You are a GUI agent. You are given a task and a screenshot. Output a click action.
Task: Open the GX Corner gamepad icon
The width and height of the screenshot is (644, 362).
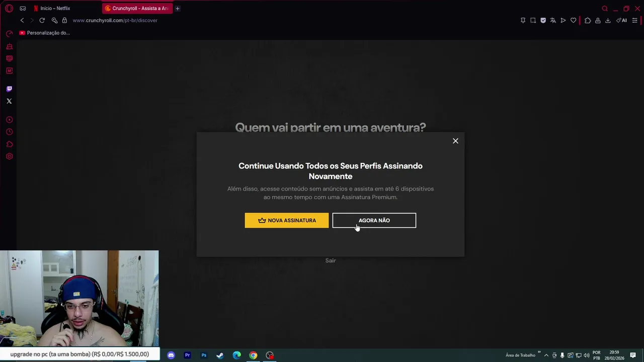click(x=23, y=9)
